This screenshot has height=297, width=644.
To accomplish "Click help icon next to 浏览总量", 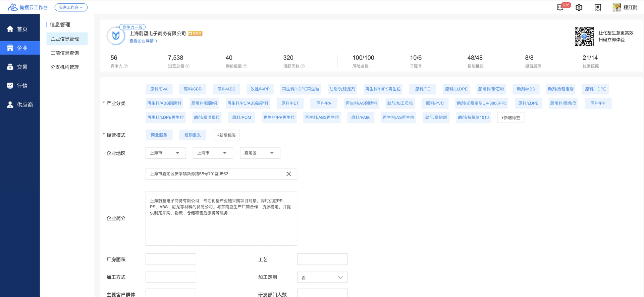I will click(x=187, y=66).
